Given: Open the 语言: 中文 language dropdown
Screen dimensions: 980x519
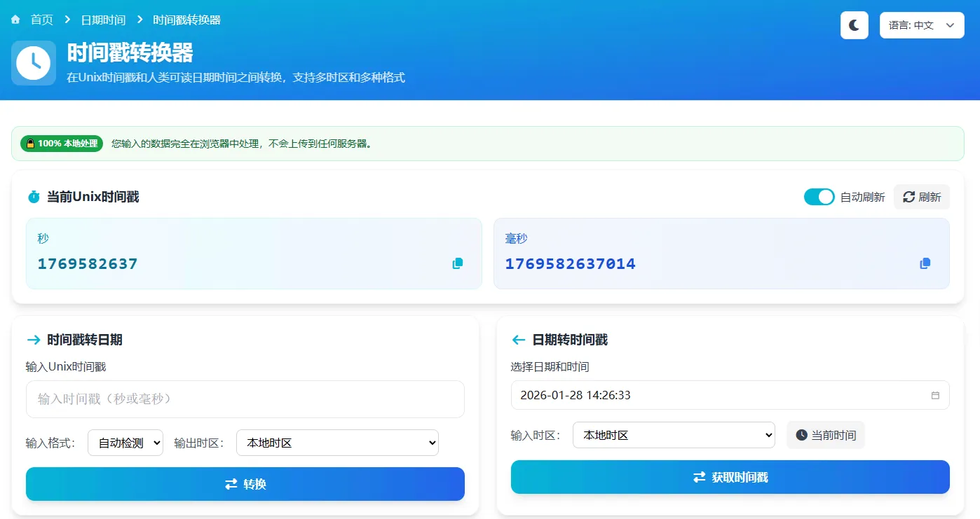Looking at the screenshot, I should coord(922,25).
